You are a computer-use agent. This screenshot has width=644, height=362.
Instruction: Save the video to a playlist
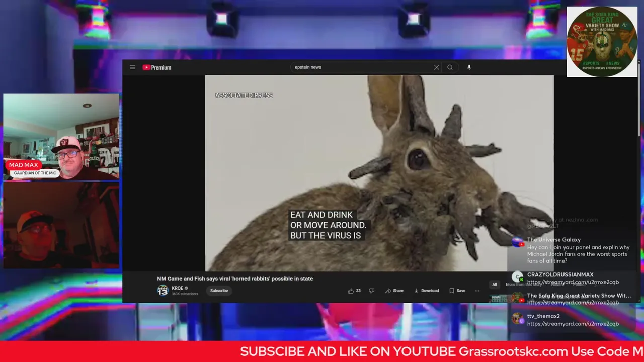point(457,291)
